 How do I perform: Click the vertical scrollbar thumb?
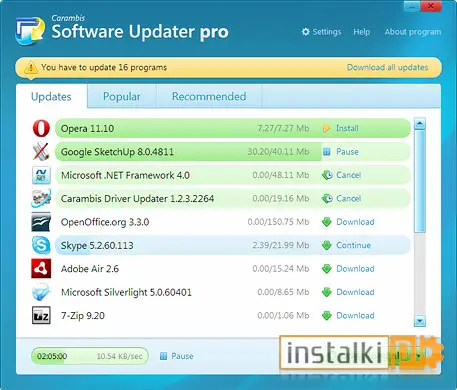(x=420, y=182)
